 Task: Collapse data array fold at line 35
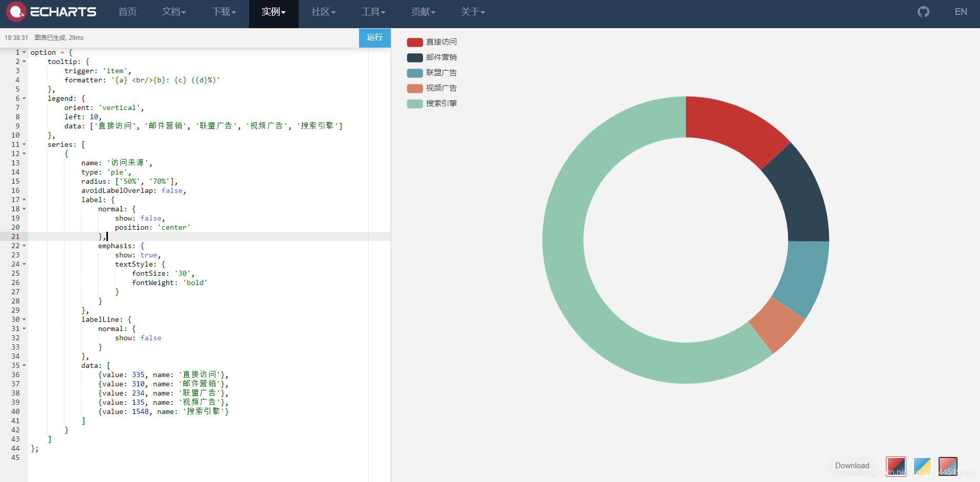pos(24,365)
